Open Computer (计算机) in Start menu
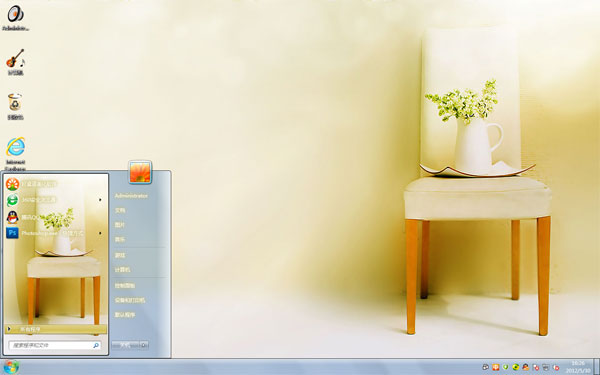Image resolution: width=600 pixels, height=375 pixels. (x=122, y=270)
